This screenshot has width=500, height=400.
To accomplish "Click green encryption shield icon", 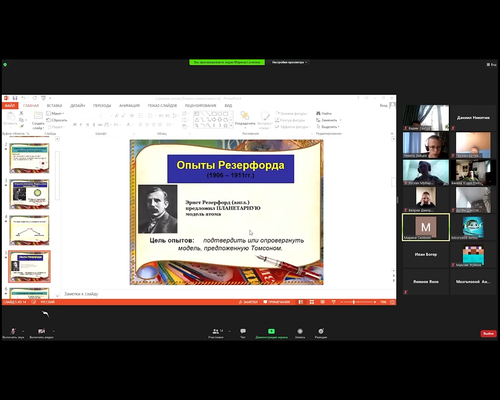I will [x=5, y=65].
